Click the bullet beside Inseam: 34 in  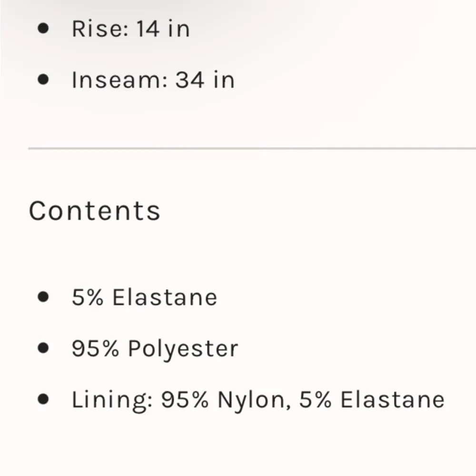(43, 79)
